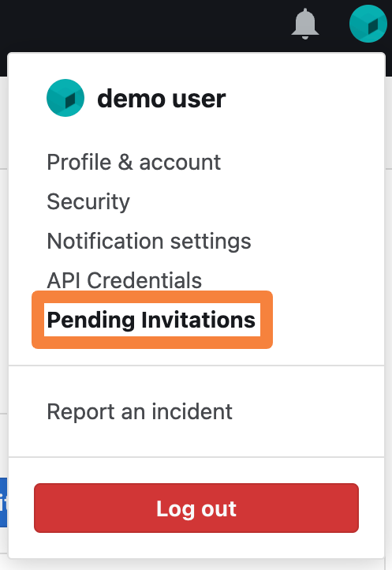The image size is (392, 570).
Task: Choose API Credentials from the menu
Action: [x=125, y=280]
